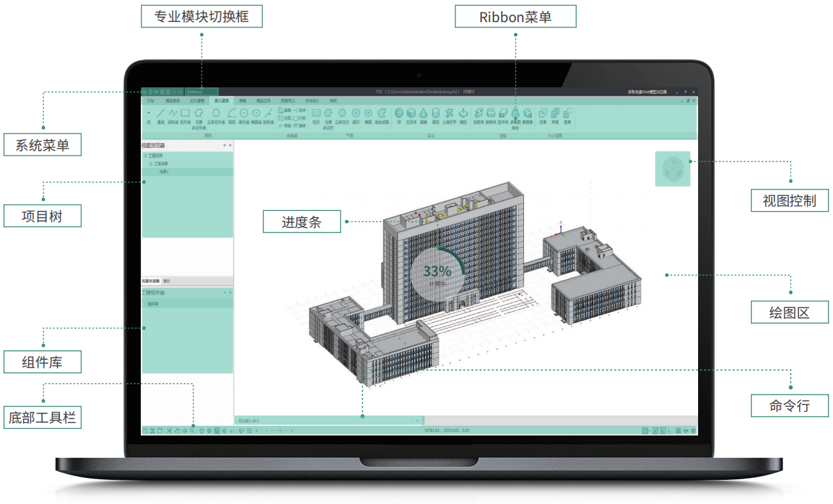Create a 圆锥 cone solid
Image resolution: width=833 pixels, height=504 pixels.
424,117
